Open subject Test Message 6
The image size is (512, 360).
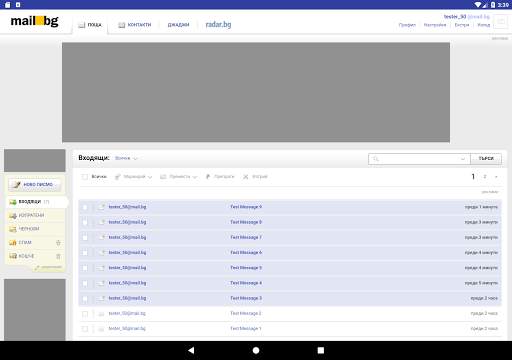(x=246, y=253)
